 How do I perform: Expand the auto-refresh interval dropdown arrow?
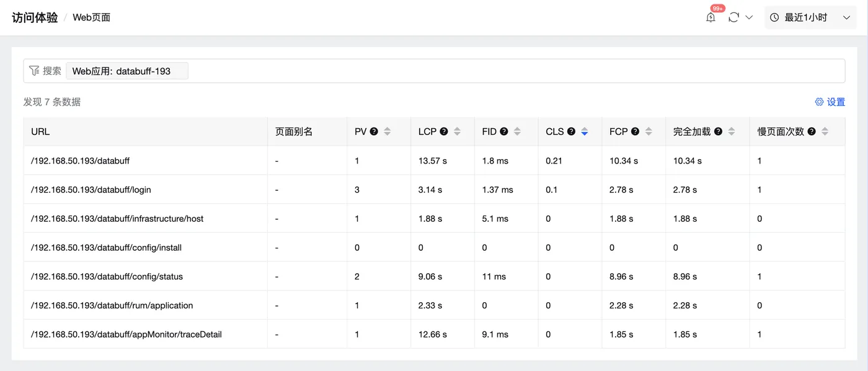click(749, 17)
